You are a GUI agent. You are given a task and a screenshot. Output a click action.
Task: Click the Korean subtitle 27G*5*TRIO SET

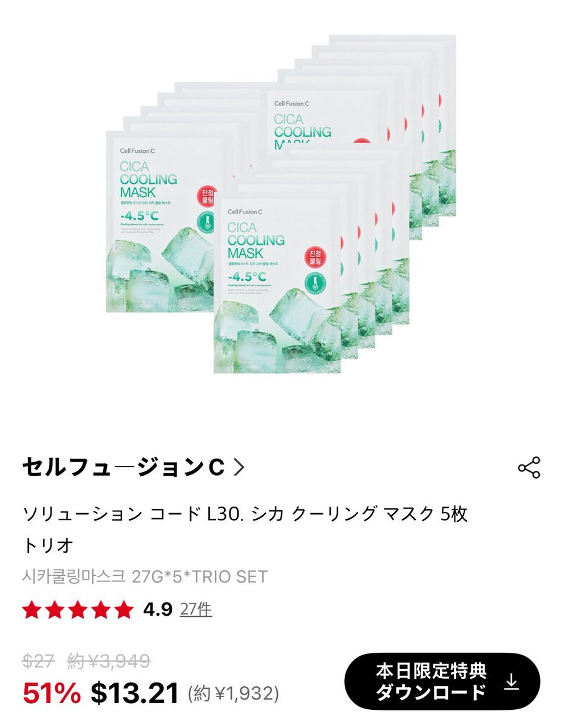pyautogui.click(x=145, y=576)
